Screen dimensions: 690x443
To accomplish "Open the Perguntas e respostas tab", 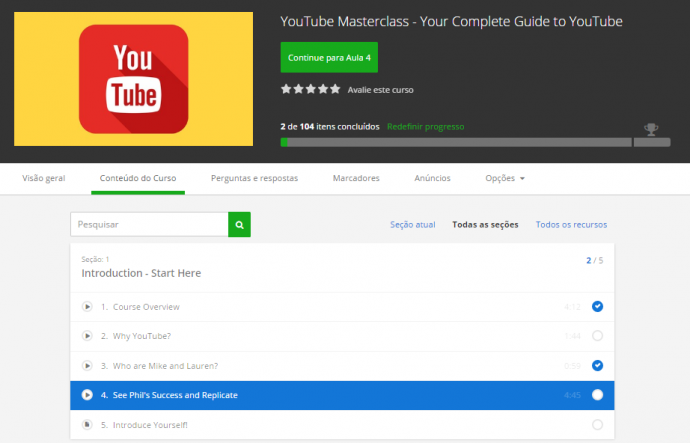I will (x=254, y=178).
